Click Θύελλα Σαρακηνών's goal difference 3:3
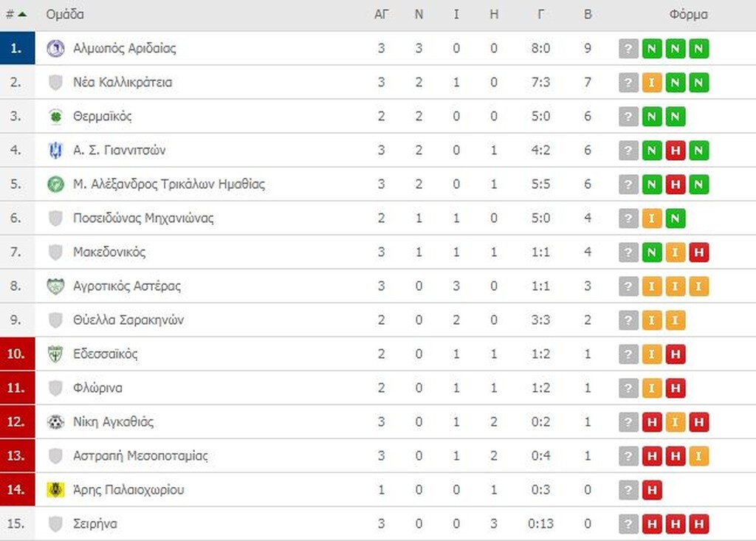Viewport: 756px width, 541px height. pos(541,320)
